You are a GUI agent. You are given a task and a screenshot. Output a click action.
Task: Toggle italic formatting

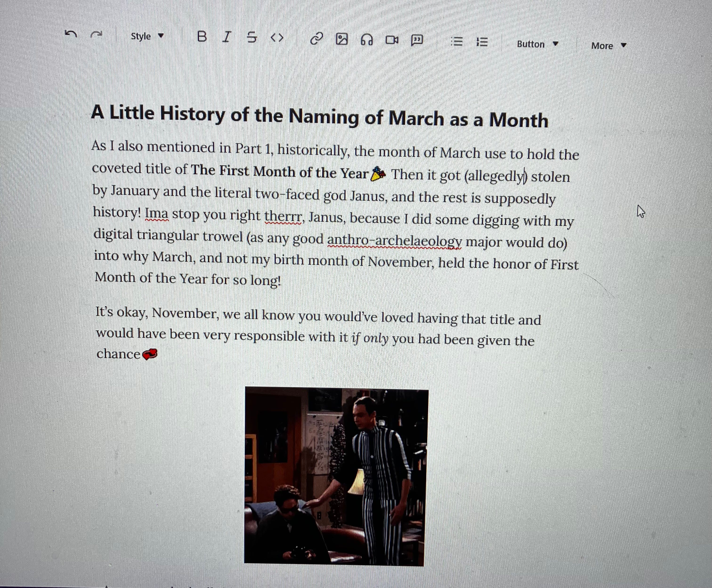pyautogui.click(x=227, y=37)
